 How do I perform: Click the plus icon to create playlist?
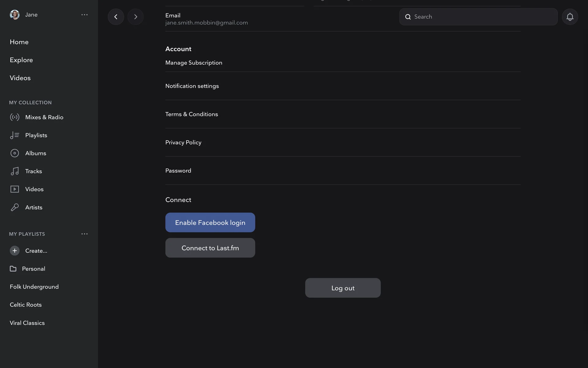click(x=14, y=251)
